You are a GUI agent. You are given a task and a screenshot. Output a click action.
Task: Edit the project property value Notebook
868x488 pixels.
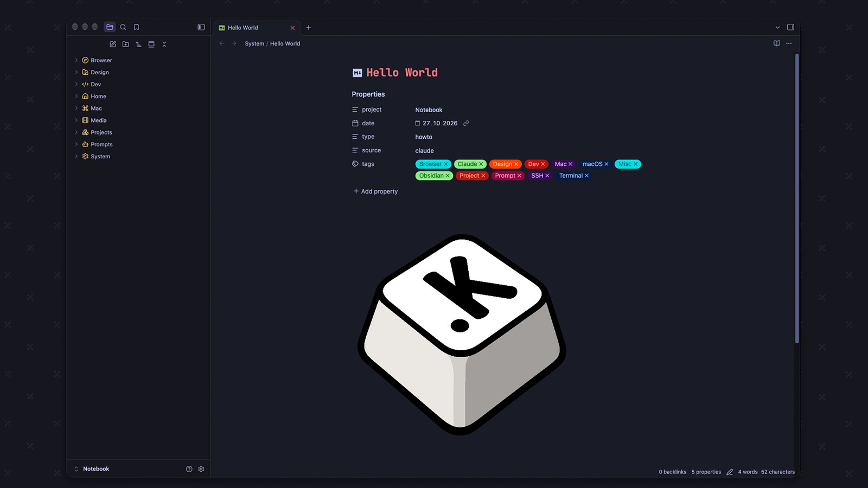click(429, 110)
